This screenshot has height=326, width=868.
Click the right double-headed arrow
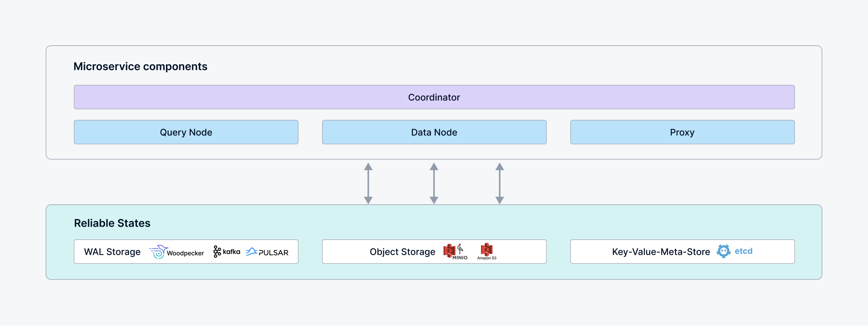pyautogui.click(x=499, y=183)
